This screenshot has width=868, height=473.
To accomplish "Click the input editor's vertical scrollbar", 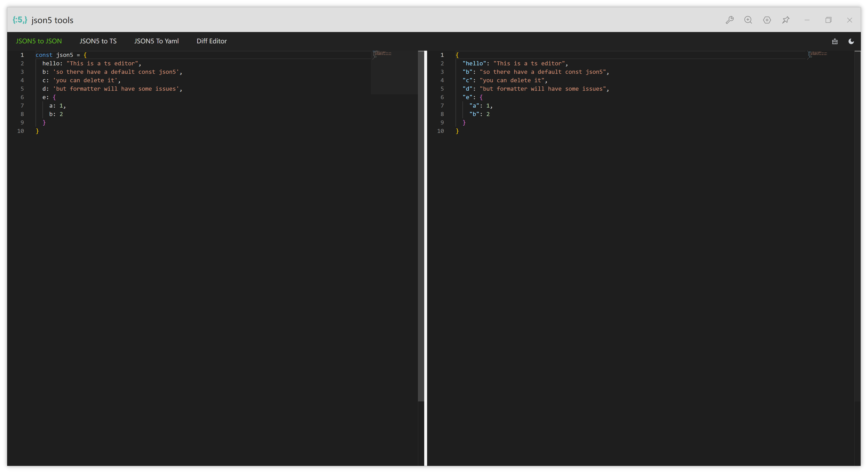I will (421, 226).
